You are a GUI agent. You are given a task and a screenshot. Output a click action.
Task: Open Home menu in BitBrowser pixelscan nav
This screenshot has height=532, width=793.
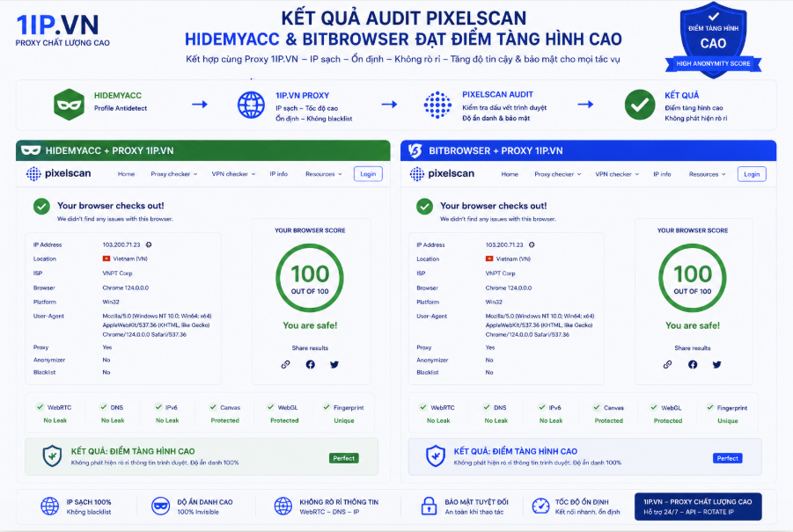click(x=510, y=174)
